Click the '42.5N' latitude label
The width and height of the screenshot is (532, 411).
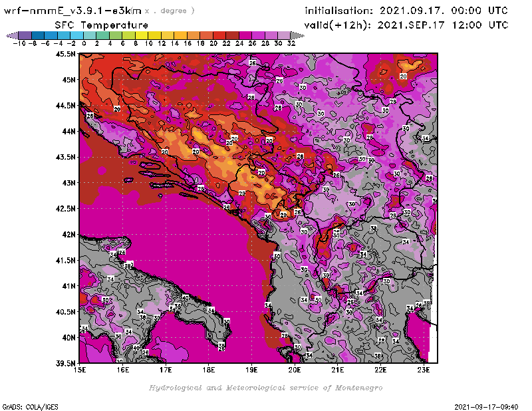click(x=65, y=209)
